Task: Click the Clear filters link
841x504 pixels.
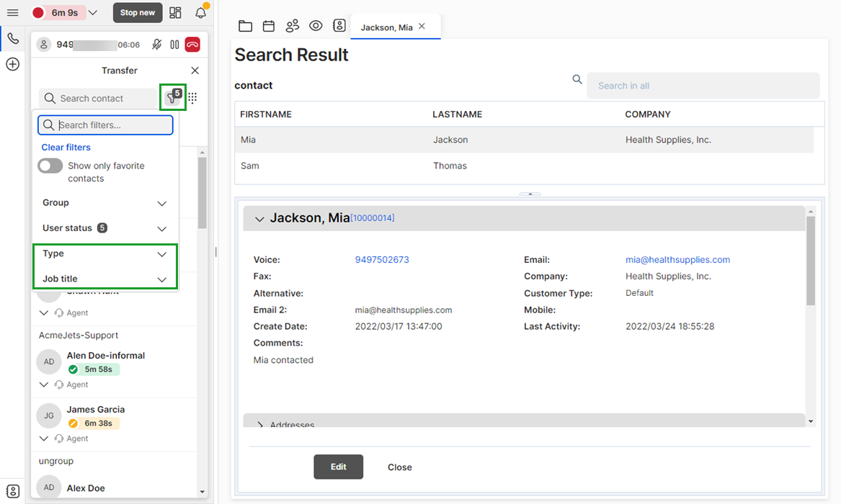Action: 66,148
